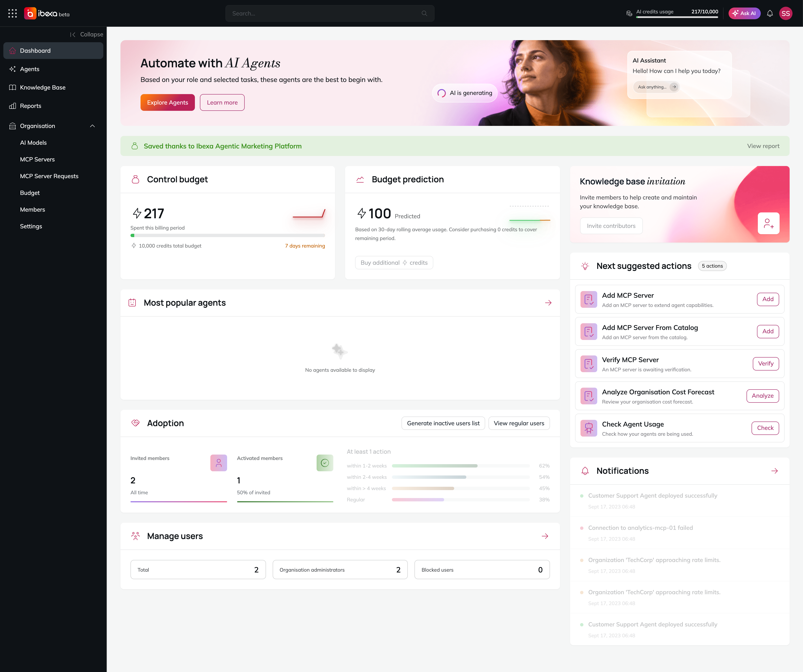Open MCP Server Requests submenu item
803x672 pixels.
49,176
